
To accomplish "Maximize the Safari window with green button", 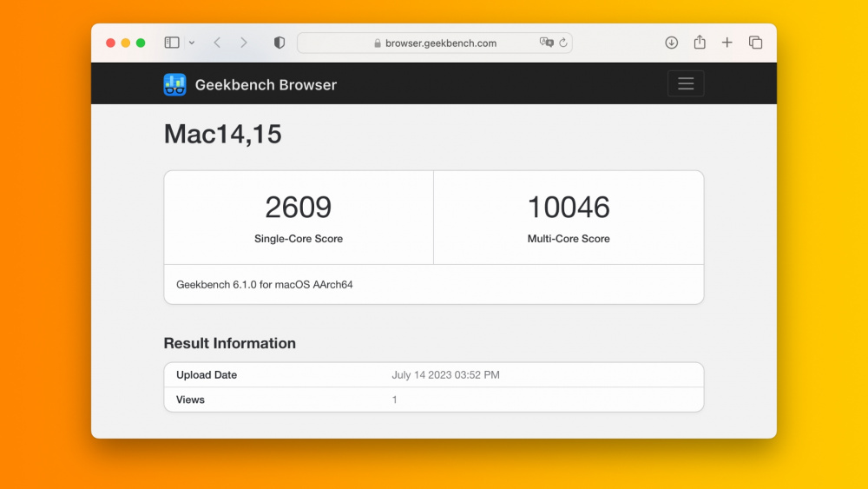I will coord(141,43).
